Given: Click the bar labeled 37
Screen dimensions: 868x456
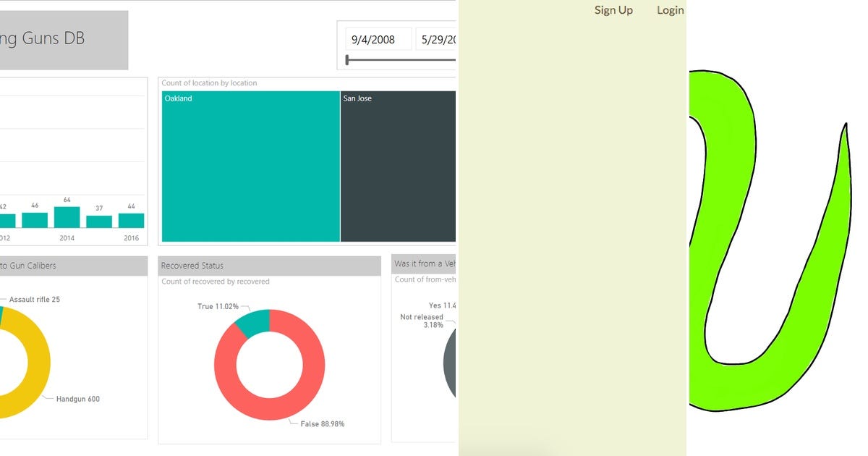Looking at the screenshot, I should pos(99,221).
